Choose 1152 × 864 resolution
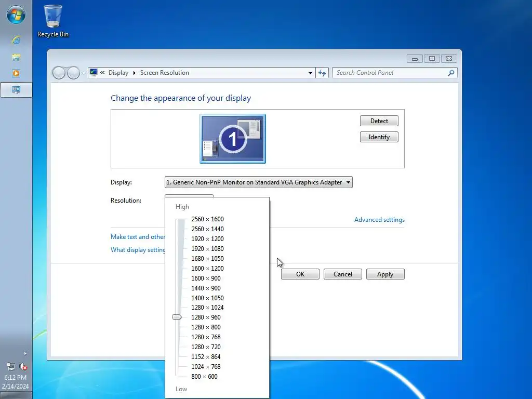 pos(206,356)
